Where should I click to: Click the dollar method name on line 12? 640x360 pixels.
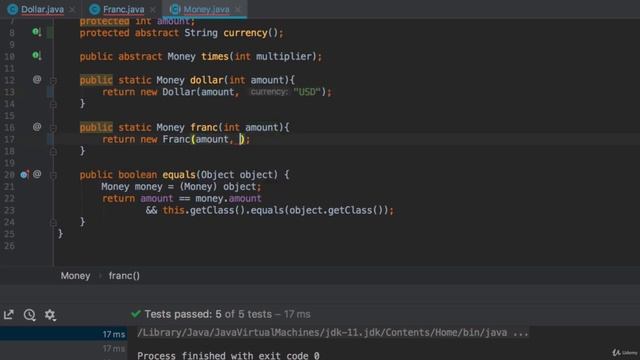(207, 80)
